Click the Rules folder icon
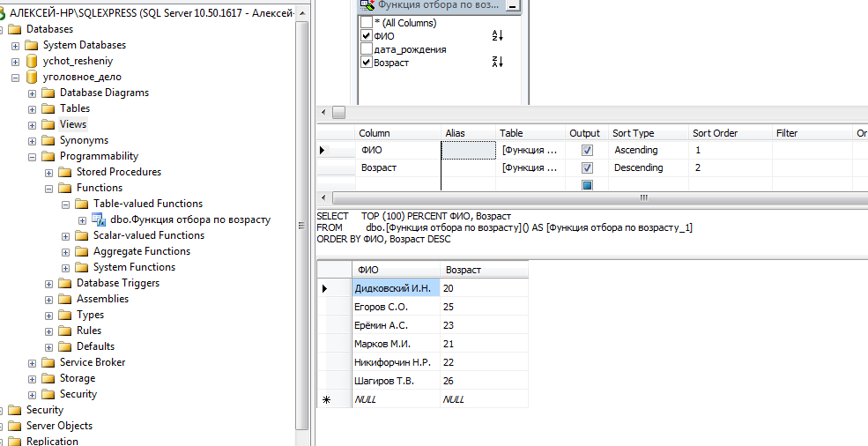 [64, 331]
